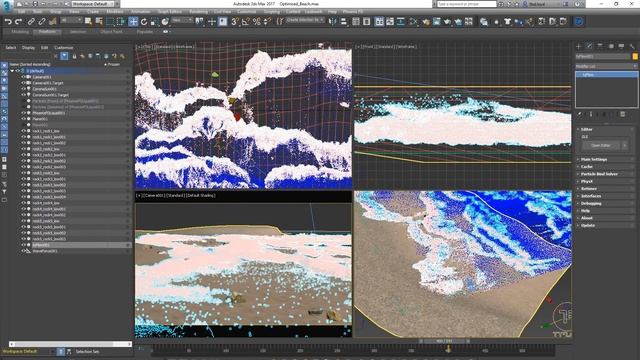Click the Rectangular Selection Region icon
The height and width of the screenshot is (360, 640).
point(110,22)
